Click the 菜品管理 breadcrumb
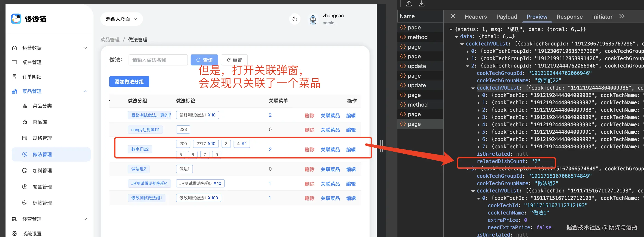644x237 pixels. [x=110, y=39]
